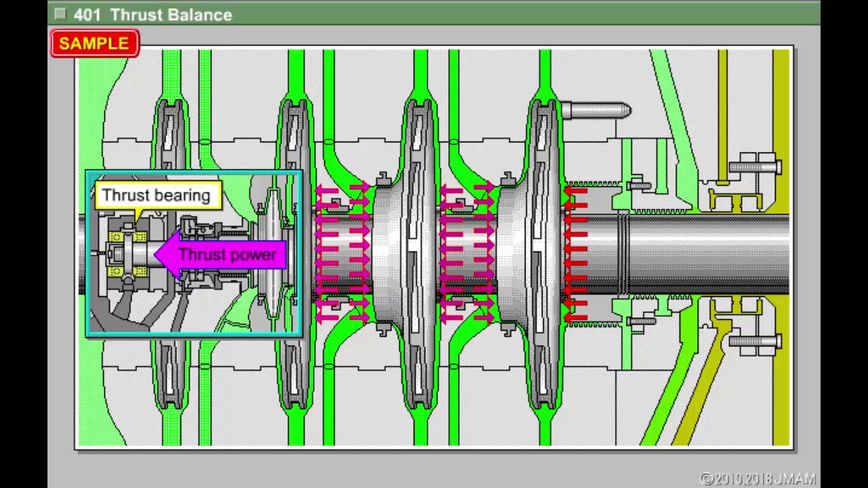Click the '401 Thrust Balance' title text
Screen dimensions: 868x488
point(153,15)
